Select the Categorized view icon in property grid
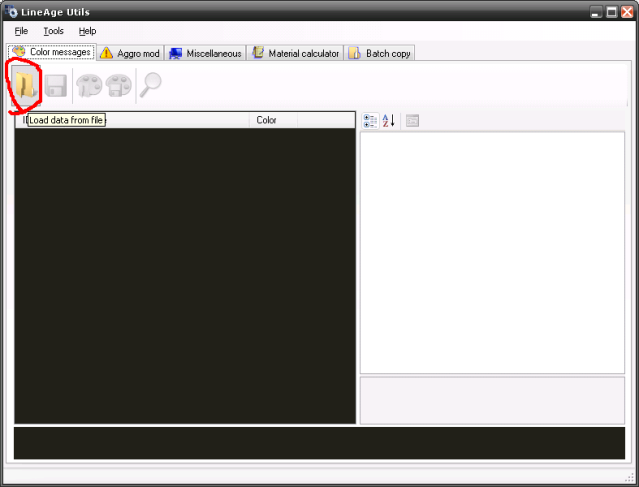 click(x=370, y=120)
